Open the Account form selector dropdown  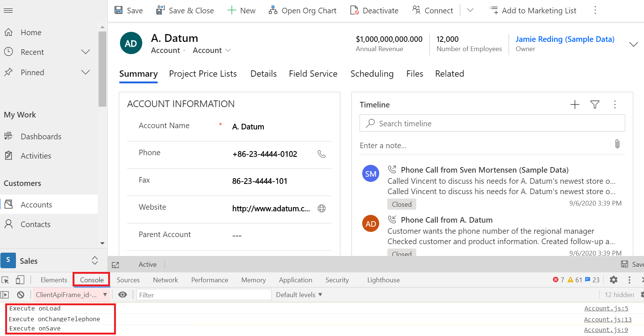(212, 50)
